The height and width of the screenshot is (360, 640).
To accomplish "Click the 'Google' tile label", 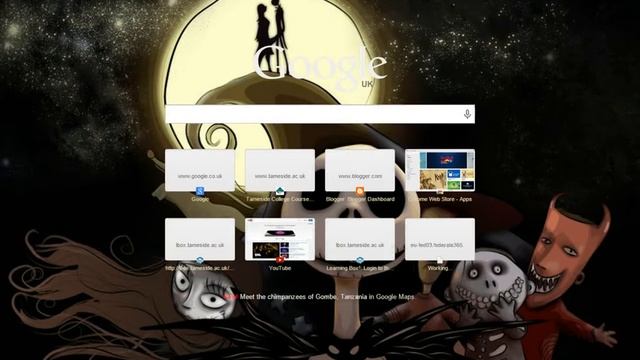I will tap(200, 199).
